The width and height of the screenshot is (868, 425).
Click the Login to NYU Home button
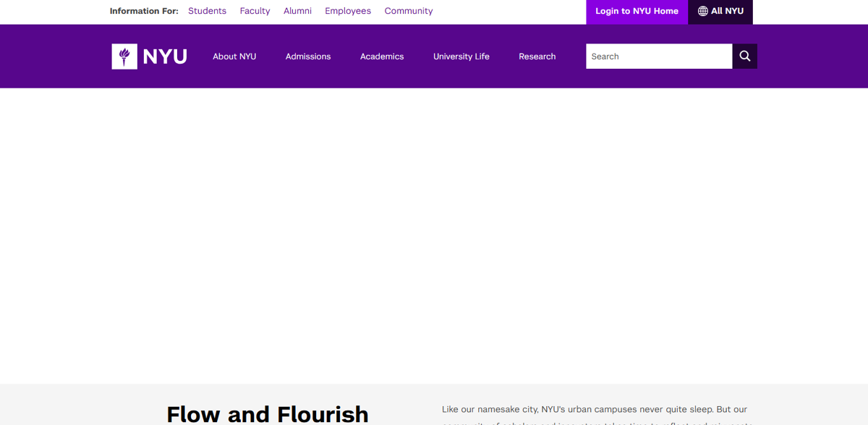[637, 12]
